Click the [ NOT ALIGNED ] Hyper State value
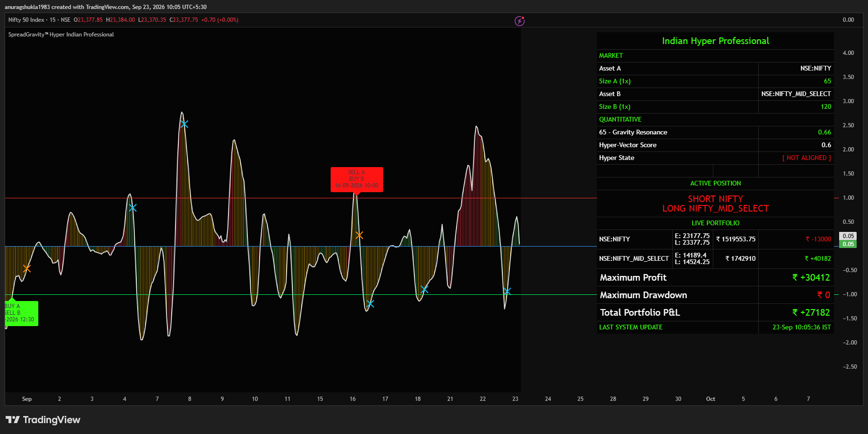The image size is (868, 434). pos(807,158)
